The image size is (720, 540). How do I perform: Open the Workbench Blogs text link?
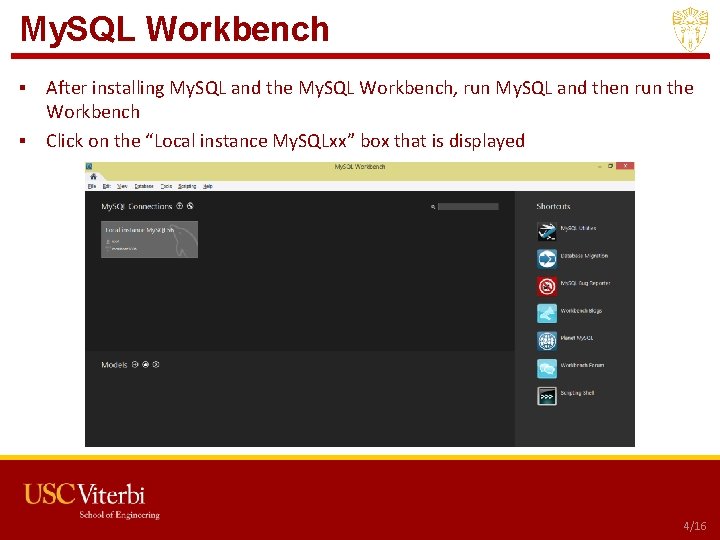(581, 311)
